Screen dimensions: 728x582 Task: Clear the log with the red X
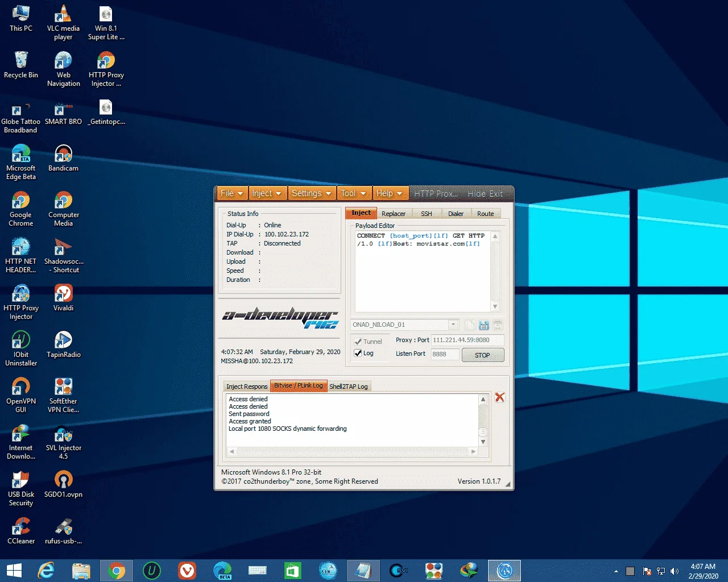[x=500, y=397]
